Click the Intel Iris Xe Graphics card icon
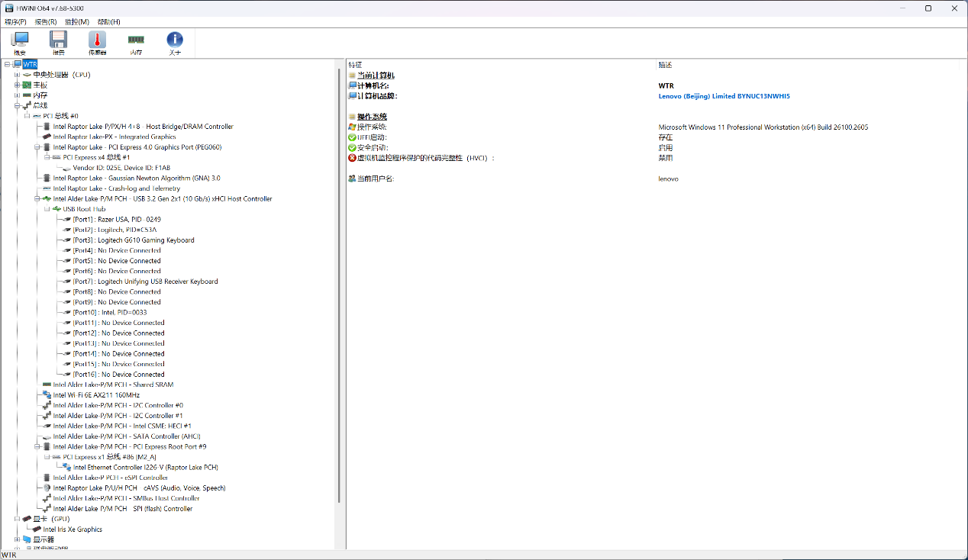Image resolution: width=968 pixels, height=560 pixels. coord(37,529)
